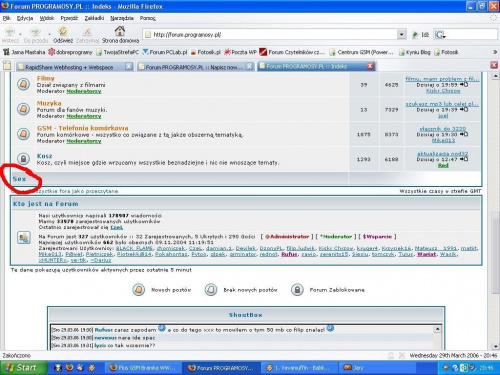Open the Plik menu

coord(7,18)
